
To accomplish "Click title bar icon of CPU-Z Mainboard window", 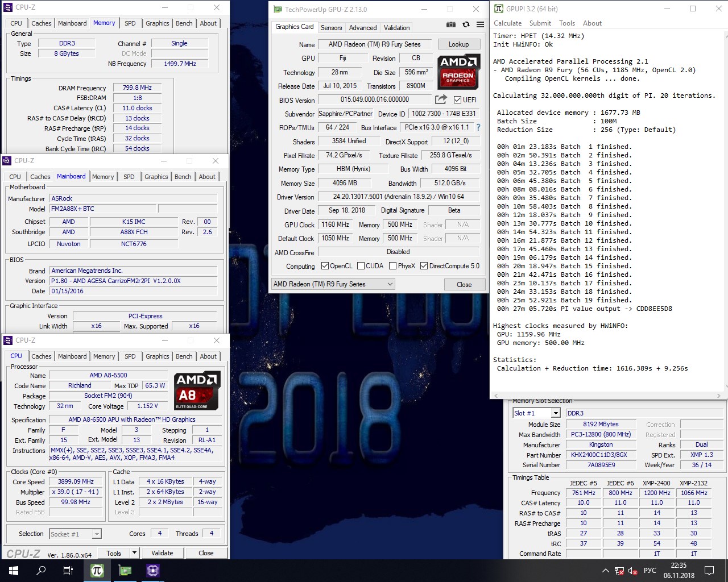I will (x=7, y=161).
